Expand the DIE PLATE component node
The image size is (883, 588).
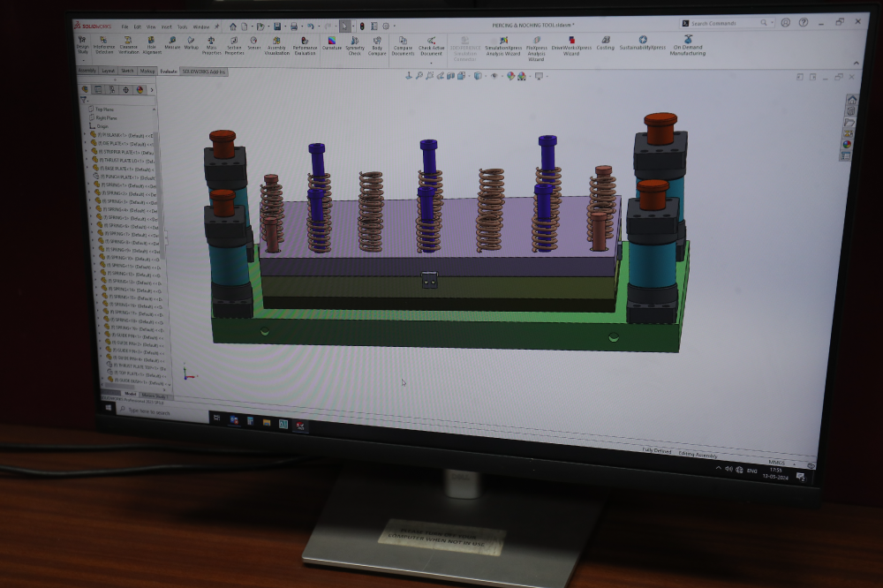coord(86,143)
